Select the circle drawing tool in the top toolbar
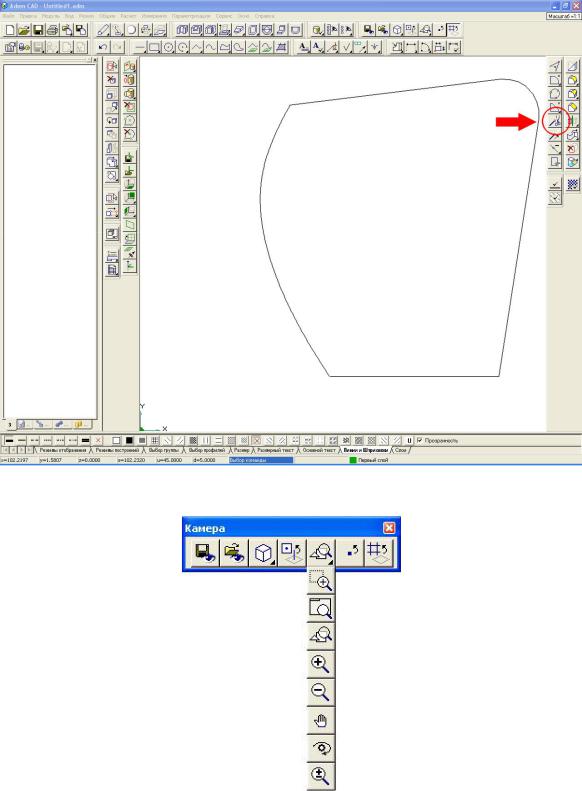Image resolution: width=582 pixels, height=791 pixels. point(168,47)
